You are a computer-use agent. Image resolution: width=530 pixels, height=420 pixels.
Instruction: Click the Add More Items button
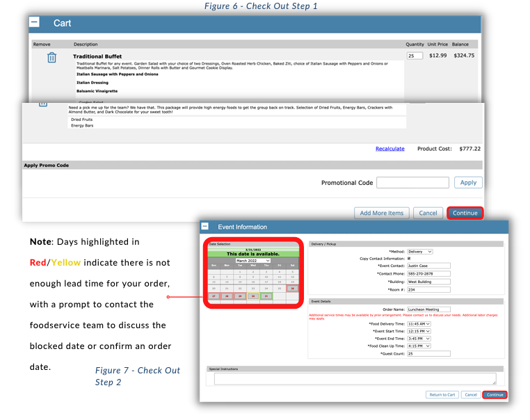[382, 213]
